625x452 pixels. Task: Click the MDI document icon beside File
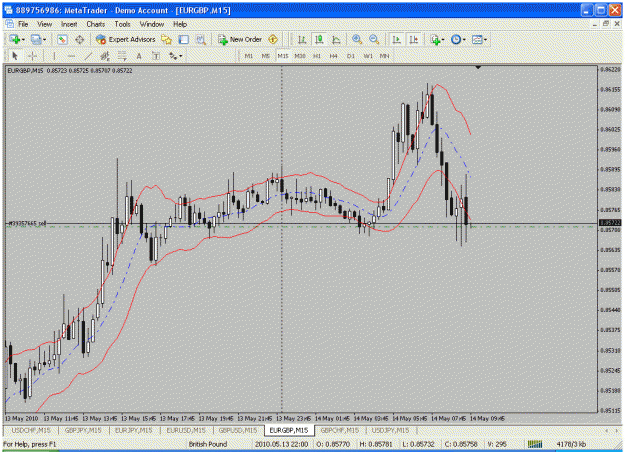[9, 24]
